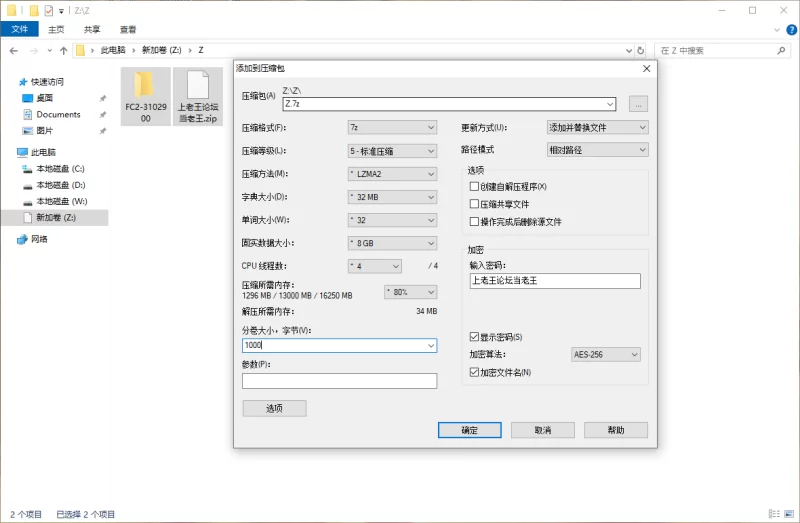Switch to large icons view in status bar
The width and height of the screenshot is (800, 523).
pyautogui.click(x=790, y=514)
